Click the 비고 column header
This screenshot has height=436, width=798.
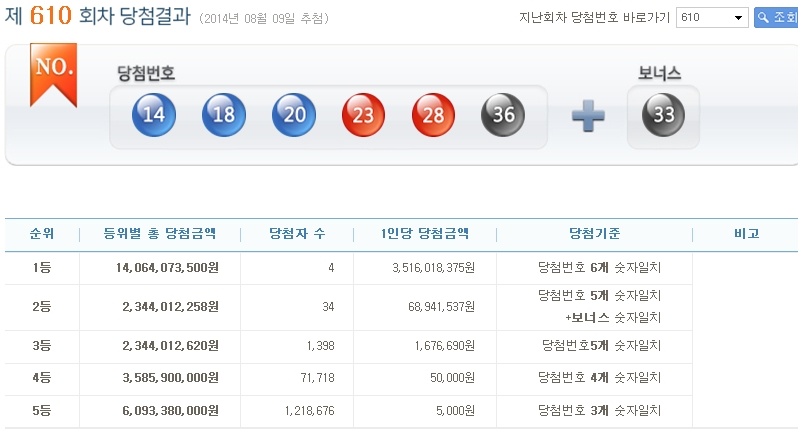click(x=747, y=234)
